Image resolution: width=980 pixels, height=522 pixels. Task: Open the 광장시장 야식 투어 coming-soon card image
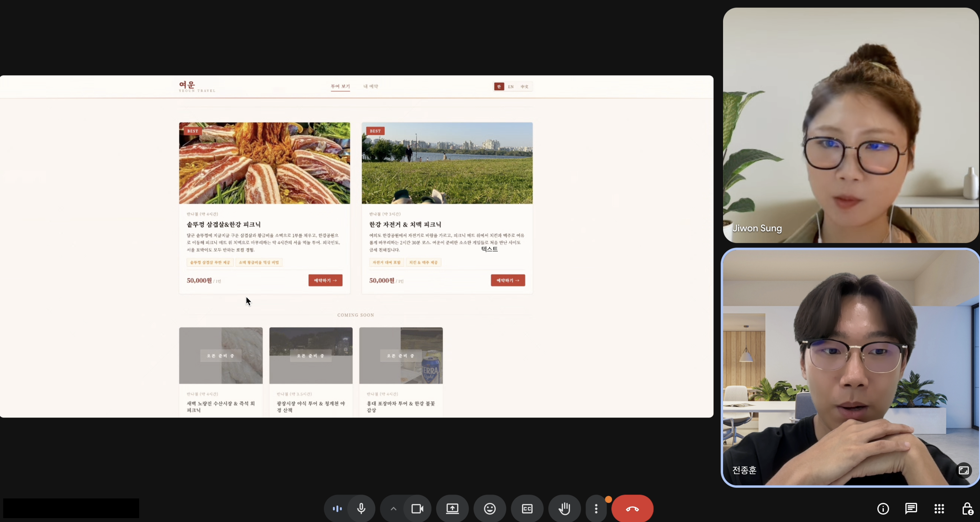pos(311,356)
